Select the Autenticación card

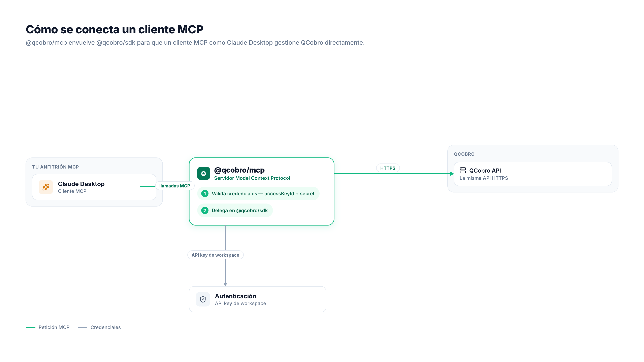258,299
